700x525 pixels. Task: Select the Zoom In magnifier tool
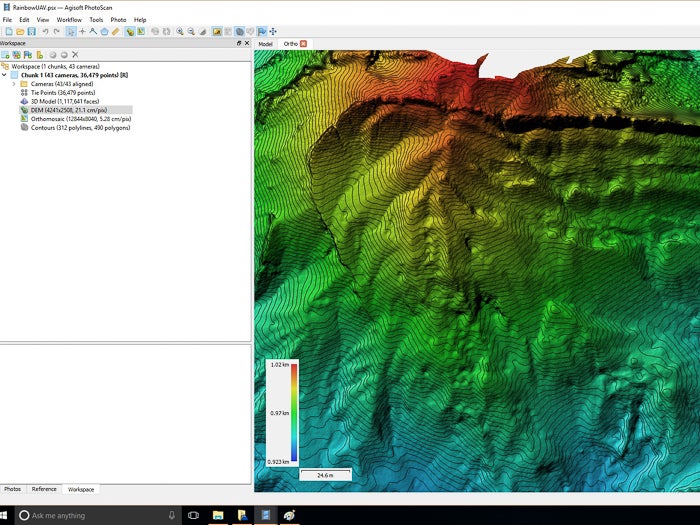coord(180,32)
